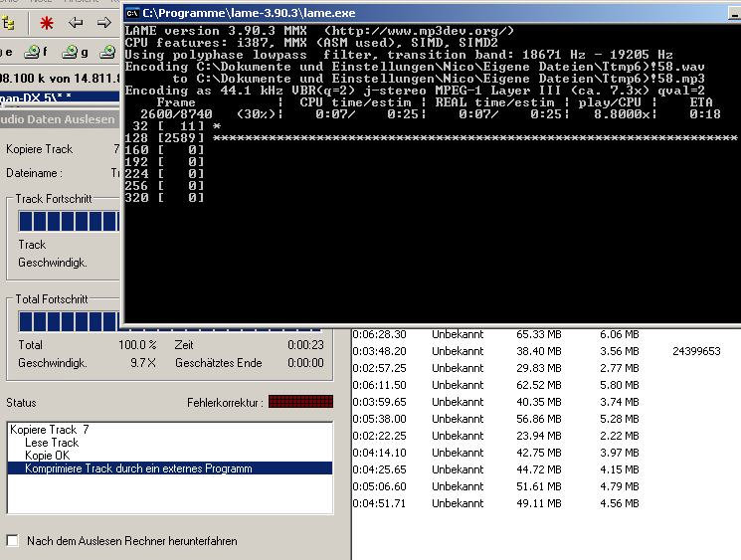
Task: Click the track row with duration 0:05:06.60
Action: click(x=546, y=486)
